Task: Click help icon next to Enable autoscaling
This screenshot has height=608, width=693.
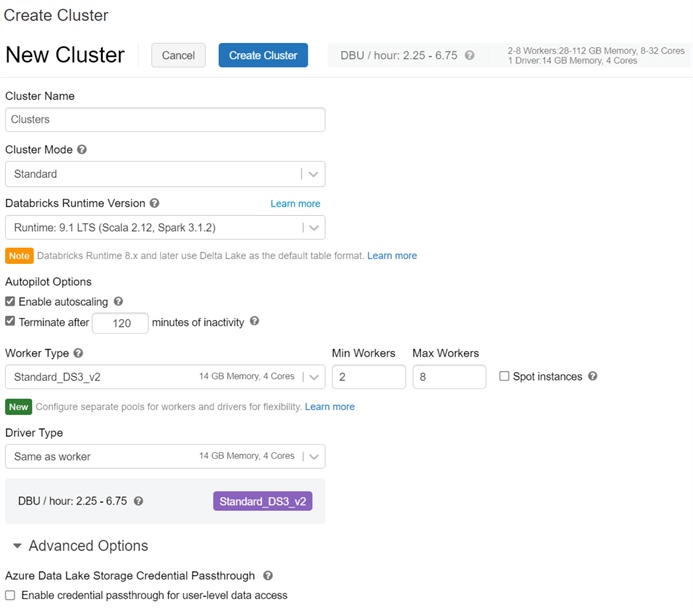Action: point(118,301)
